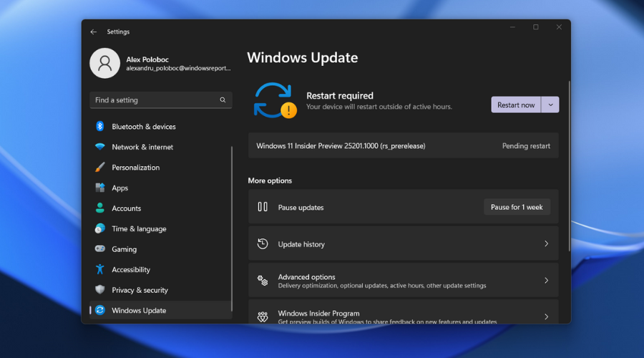644x358 pixels.
Task: Click the pause bars icon
Action: coord(263,207)
